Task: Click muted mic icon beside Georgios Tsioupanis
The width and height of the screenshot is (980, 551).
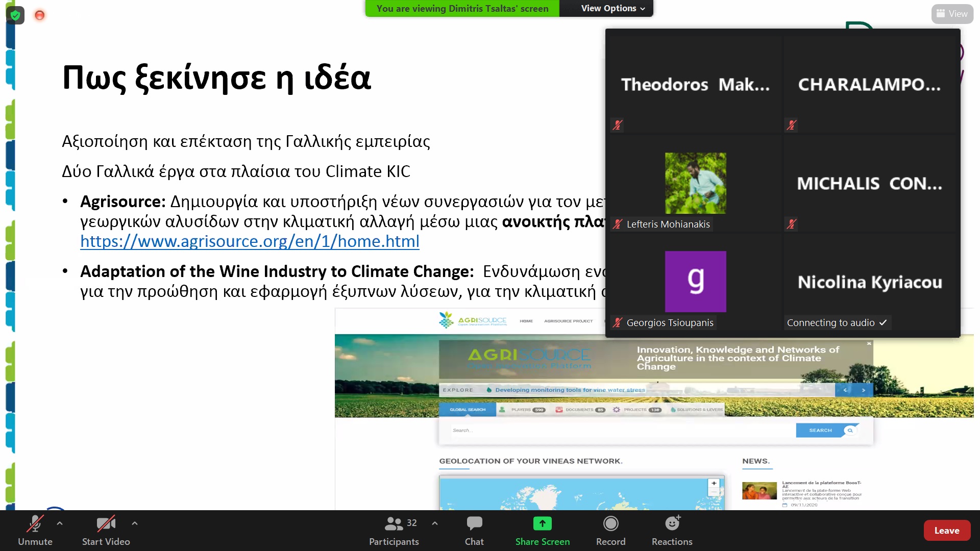Action: 618,322
